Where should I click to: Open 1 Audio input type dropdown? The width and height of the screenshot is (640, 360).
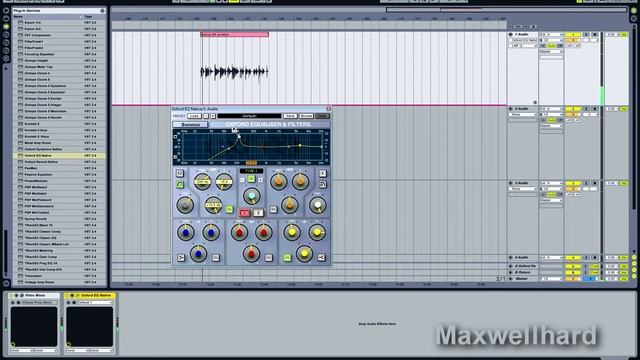click(x=551, y=35)
